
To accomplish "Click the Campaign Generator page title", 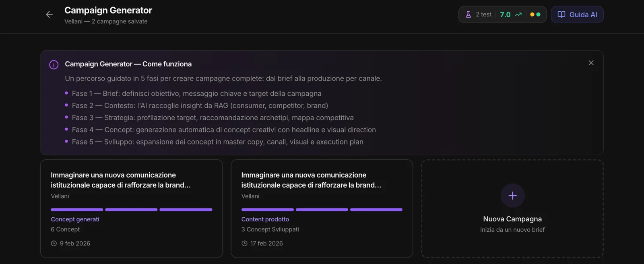I will coord(108,10).
